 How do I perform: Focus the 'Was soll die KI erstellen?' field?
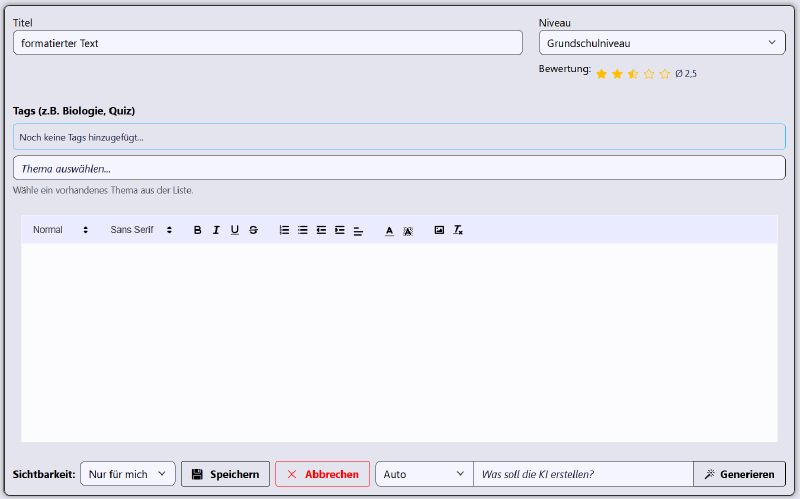coord(583,474)
